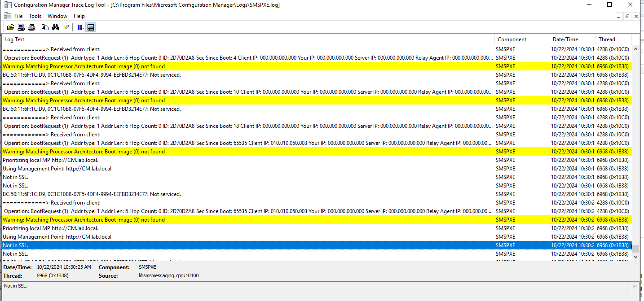Find text using the binoculars icon
Screen dimensions: 644x301
[x=55, y=27]
